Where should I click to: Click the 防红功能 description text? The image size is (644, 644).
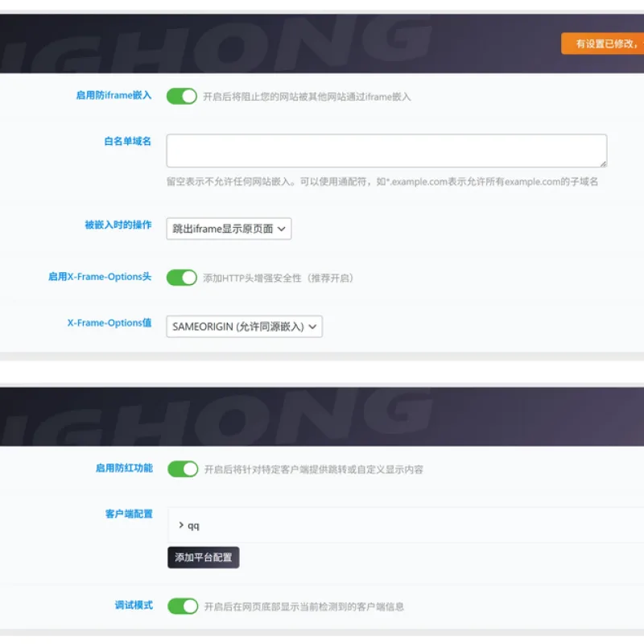point(313,469)
